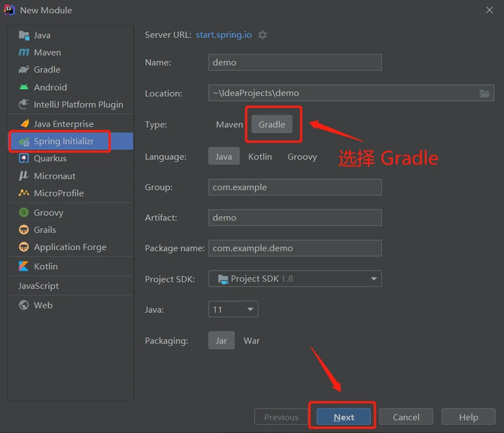Open the start.spring.io link
This screenshot has width=504, height=433.
point(224,35)
